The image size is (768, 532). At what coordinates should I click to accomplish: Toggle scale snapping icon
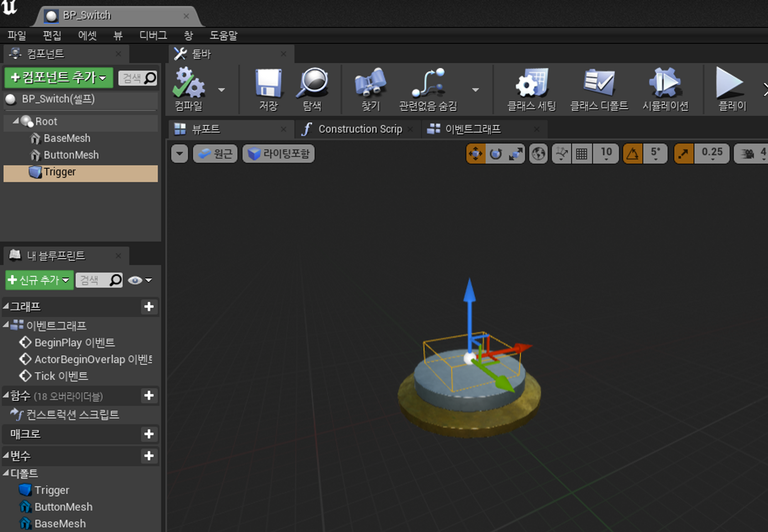pos(684,154)
